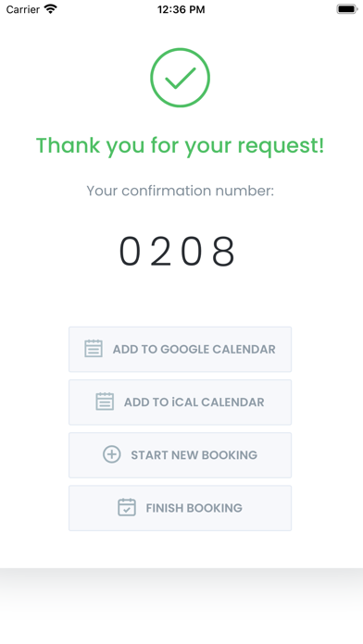The height and width of the screenshot is (644, 363).
Task: Add booking to iCal Calendar
Action: pos(180,402)
